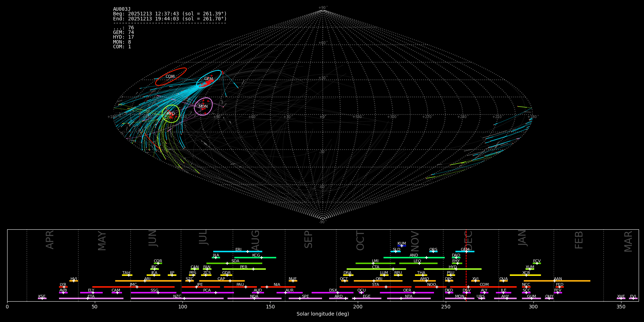Click the EVI shower label at timeline end
The height and width of the screenshot is (322, 644).
pyautogui.click(x=633, y=297)
